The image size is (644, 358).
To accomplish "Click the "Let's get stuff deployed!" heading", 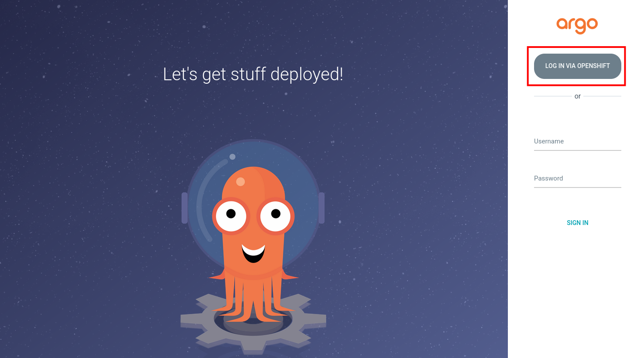I will [253, 74].
